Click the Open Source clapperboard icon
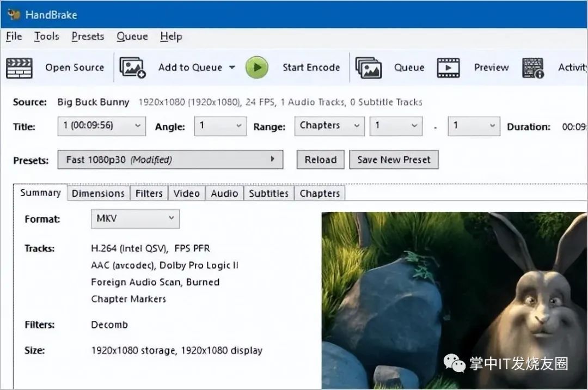 pos(19,68)
